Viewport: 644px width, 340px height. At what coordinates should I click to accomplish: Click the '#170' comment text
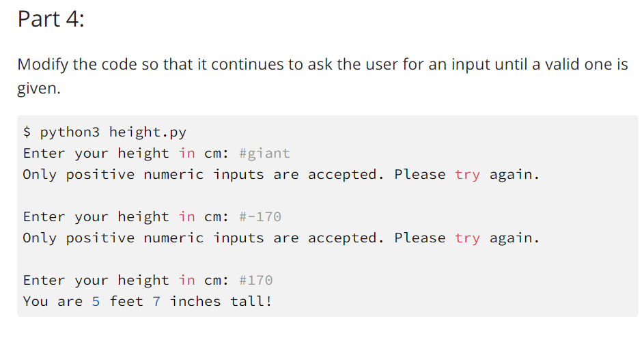pos(256,281)
